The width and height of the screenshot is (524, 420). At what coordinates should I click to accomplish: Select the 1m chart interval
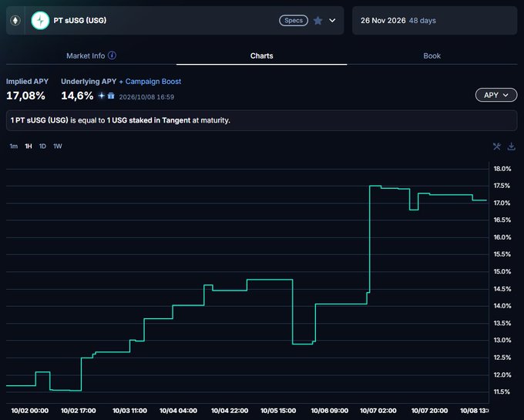click(x=14, y=146)
